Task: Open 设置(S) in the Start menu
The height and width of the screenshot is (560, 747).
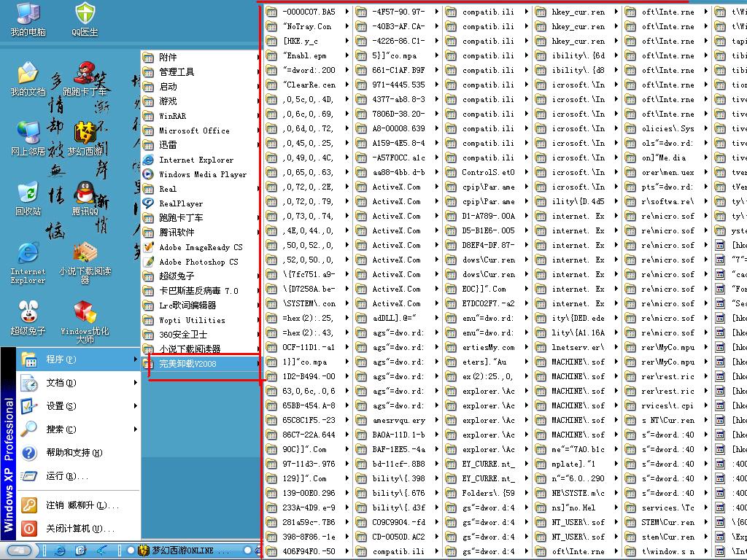Action: point(79,405)
